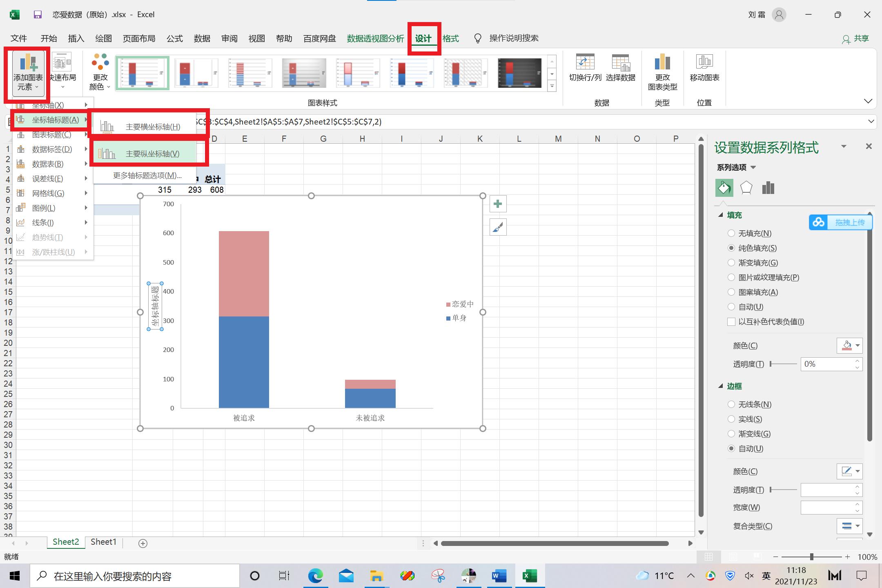Apply the dark black chart style thumbnail
882x588 pixels.
(519, 73)
